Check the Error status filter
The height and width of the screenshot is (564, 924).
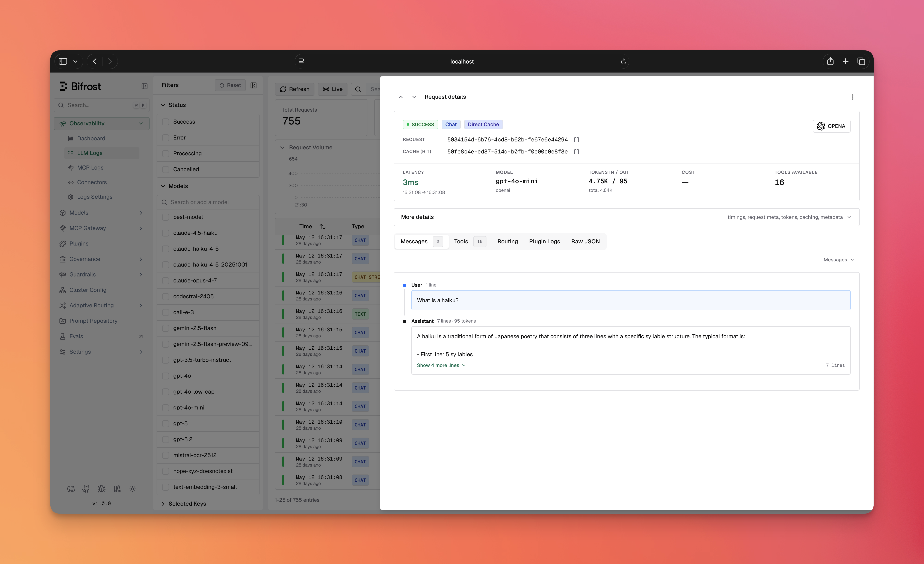165,138
